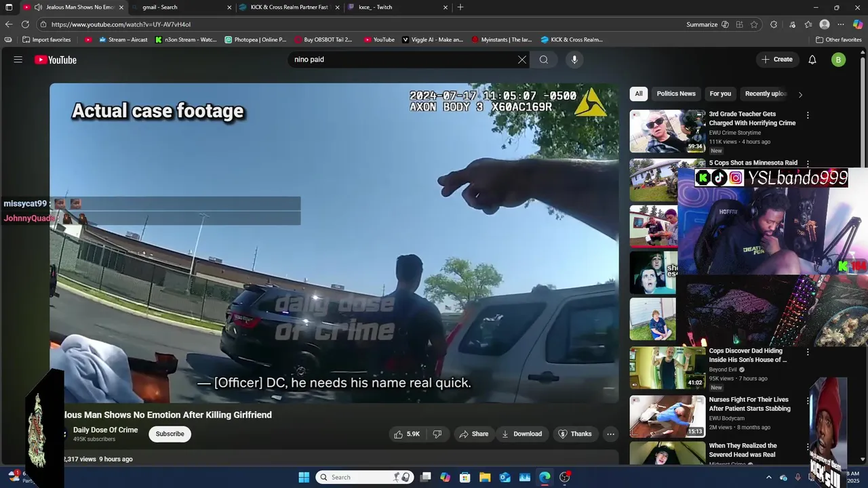Go back in the browser
This screenshot has height=488, width=868.
(9, 24)
